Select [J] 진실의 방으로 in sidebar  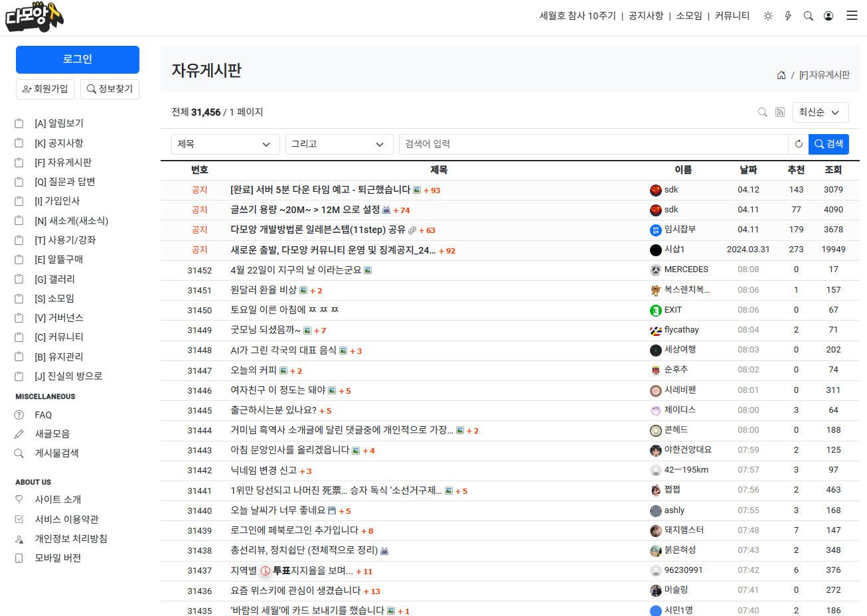click(x=68, y=376)
